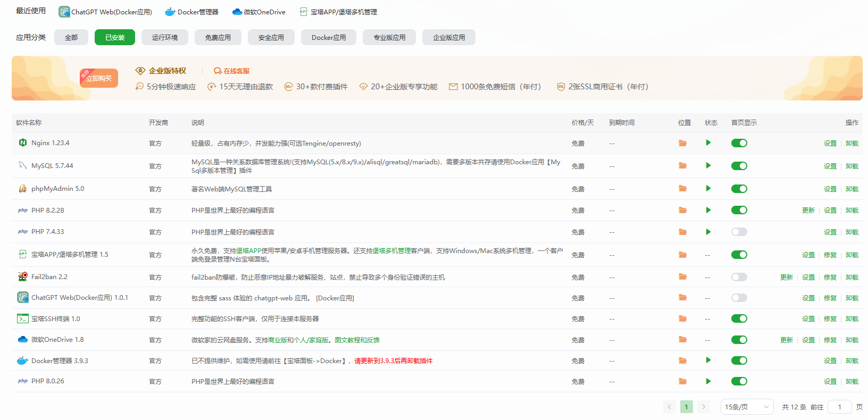Image resolution: width=868 pixels, height=420 pixels.
Task: Select the 全部 category tab
Action: 71,37
